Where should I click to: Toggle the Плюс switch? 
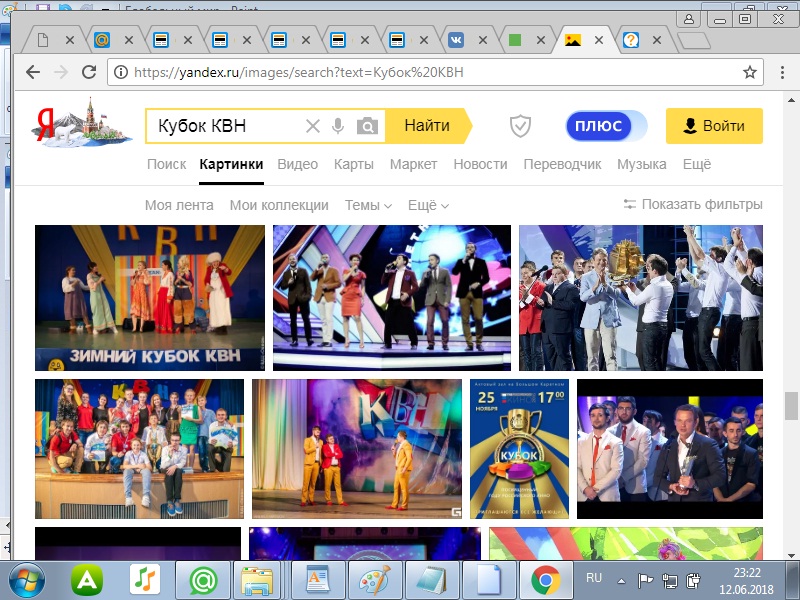click(x=606, y=126)
